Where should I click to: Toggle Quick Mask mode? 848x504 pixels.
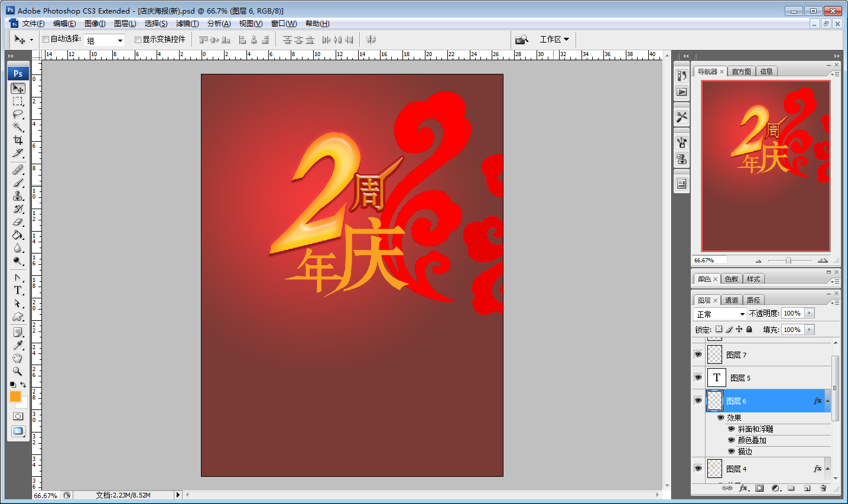click(18, 417)
